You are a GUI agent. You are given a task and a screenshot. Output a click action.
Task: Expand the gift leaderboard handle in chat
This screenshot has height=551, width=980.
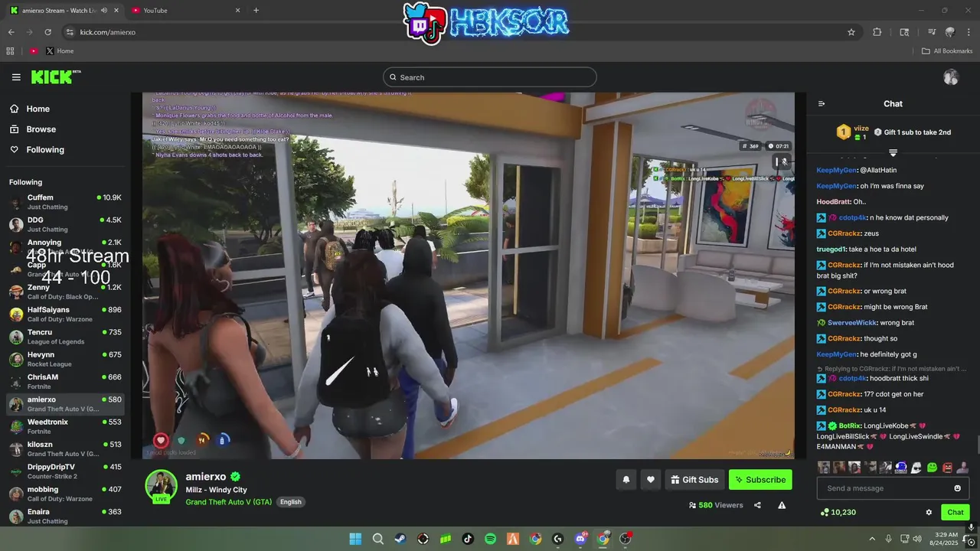pos(893,153)
